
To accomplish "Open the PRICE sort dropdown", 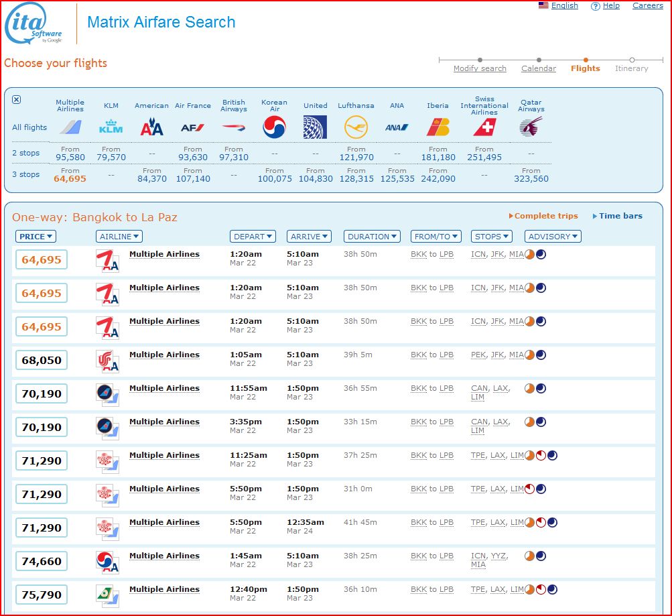I will [x=36, y=236].
